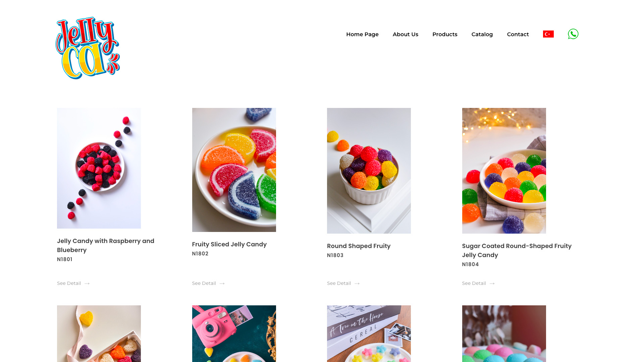The width and height of the screenshot is (644, 362).
Task: Click arrow next to N1802 See Detail
Action: 222,284
